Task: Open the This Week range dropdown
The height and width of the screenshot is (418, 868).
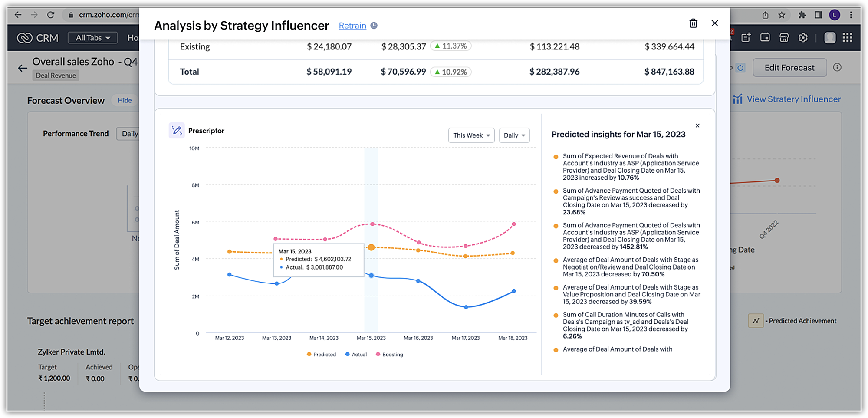Action: (x=471, y=135)
